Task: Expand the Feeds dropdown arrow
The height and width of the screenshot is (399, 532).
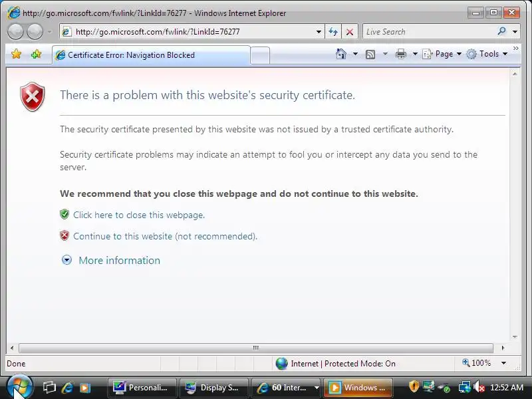Action: pos(385,54)
